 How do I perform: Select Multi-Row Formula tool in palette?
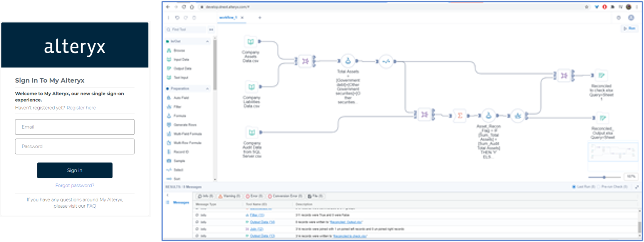click(x=184, y=143)
